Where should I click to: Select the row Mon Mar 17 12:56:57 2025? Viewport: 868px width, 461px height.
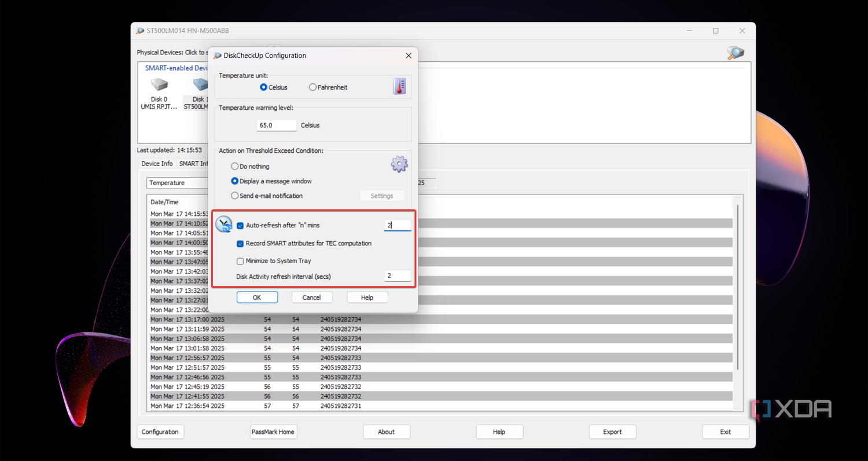coord(441,357)
